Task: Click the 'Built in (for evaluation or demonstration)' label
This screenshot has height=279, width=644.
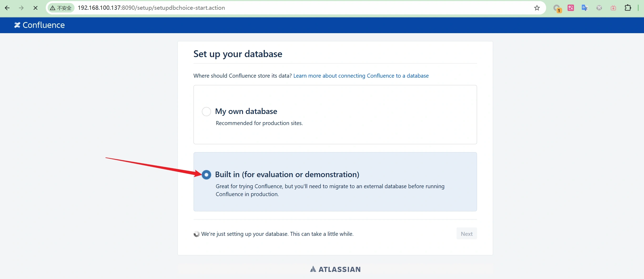Action: (x=287, y=175)
